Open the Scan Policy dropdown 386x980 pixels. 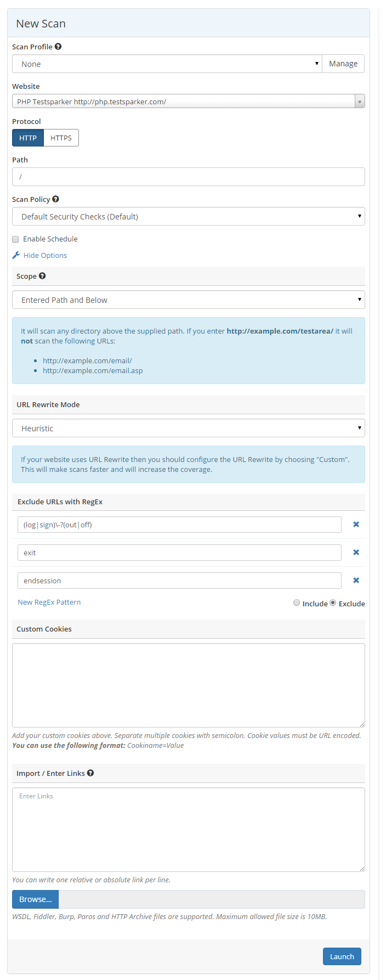[x=188, y=216]
